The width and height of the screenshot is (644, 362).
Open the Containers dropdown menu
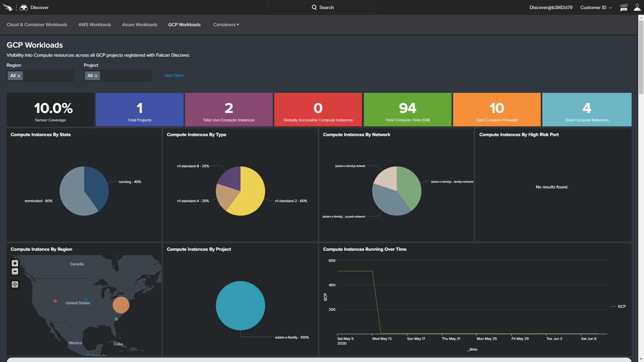point(226,24)
